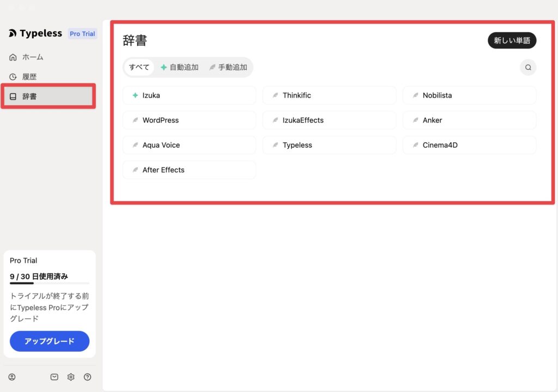The image size is (558, 392).
Task: Open the Thinkific dictionary entry
Action: pos(329,95)
